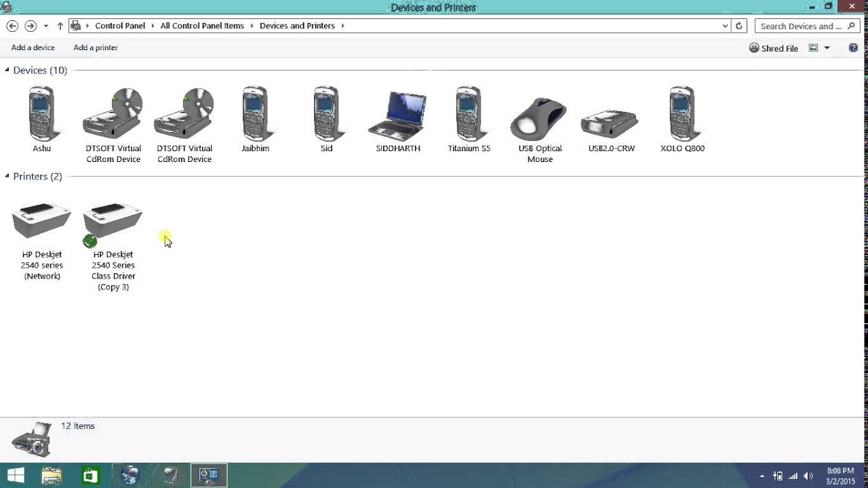The width and height of the screenshot is (868, 488).
Task: Click the network signal tray icon
Action: (793, 476)
